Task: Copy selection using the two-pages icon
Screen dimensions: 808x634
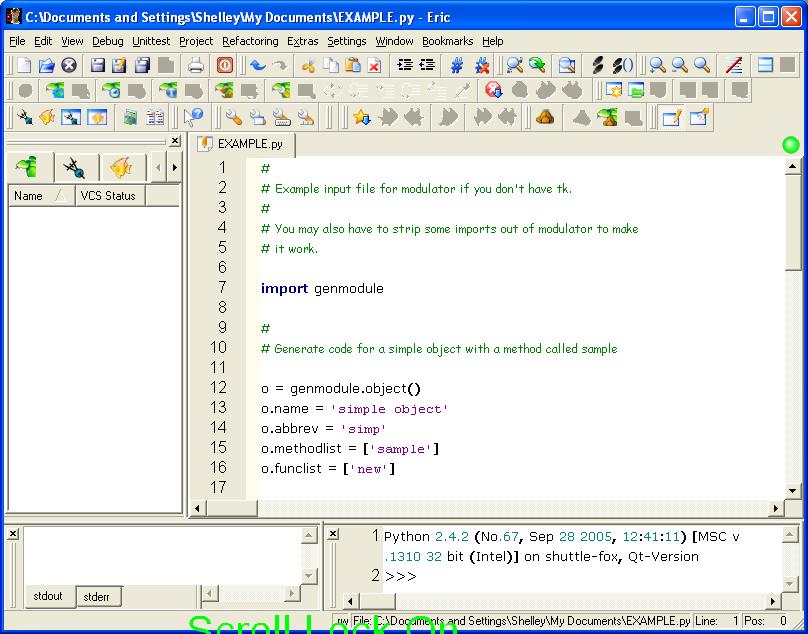Action: coord(331,65)
